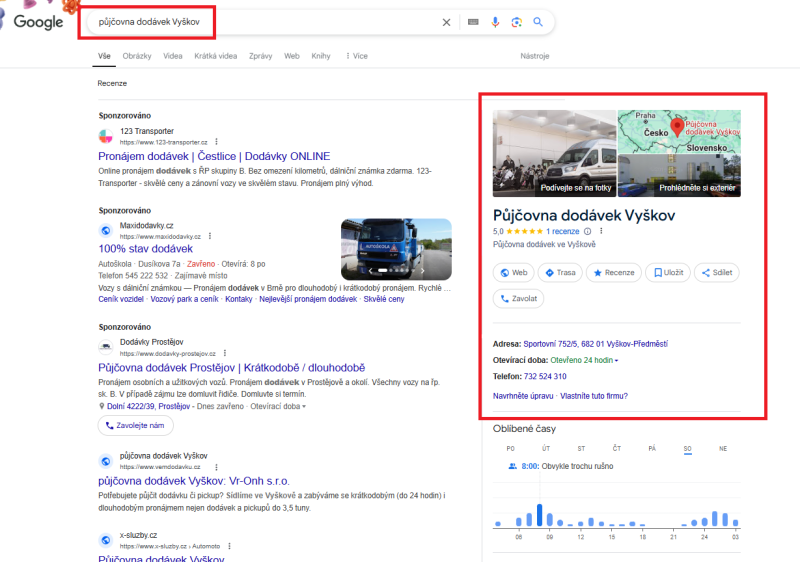Show the next image in the truck carousel
The image size is (800, 562).
pyautogui.click(x=422, y=271)
